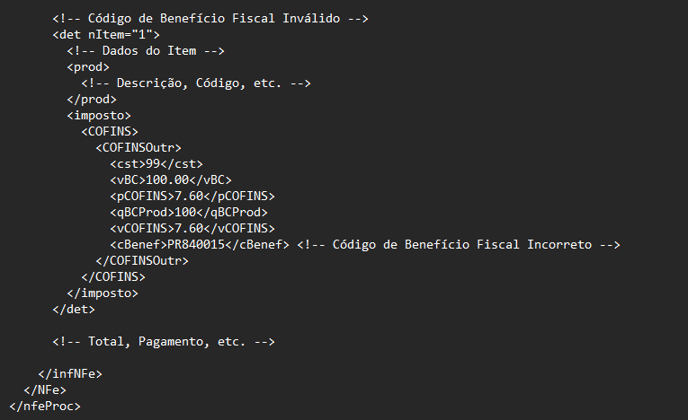Click the opening COFINS tag
688x420 pixels.
point(110,132)
